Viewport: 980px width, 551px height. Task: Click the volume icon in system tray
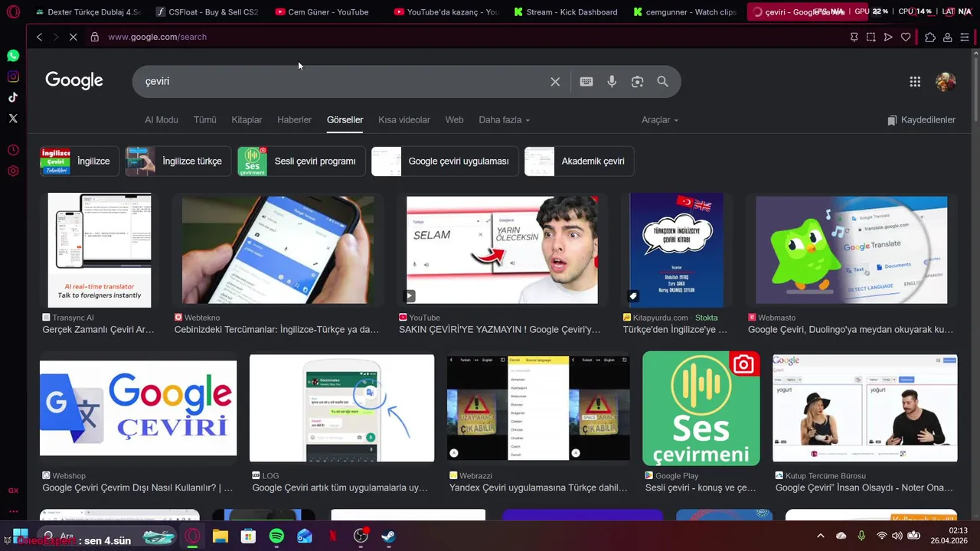click(897, 536)
